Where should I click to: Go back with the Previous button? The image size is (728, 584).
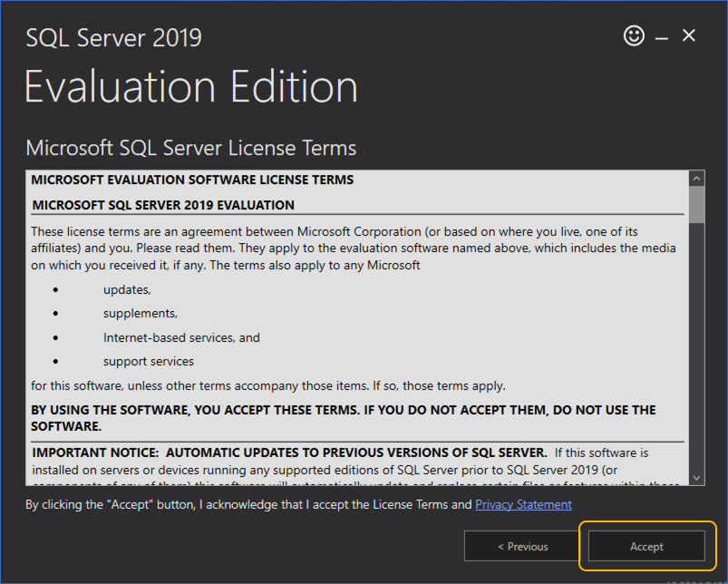(x=522, y=546)
